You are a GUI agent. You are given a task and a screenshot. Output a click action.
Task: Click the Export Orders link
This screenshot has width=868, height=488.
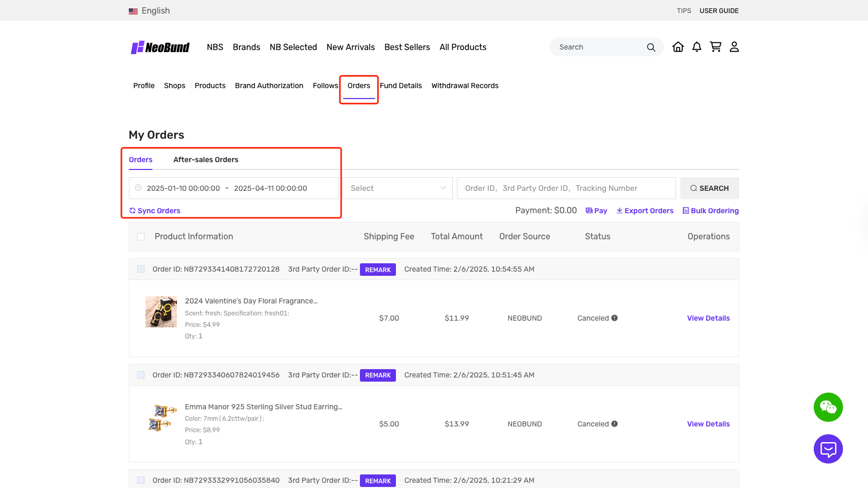pos(645,211)
